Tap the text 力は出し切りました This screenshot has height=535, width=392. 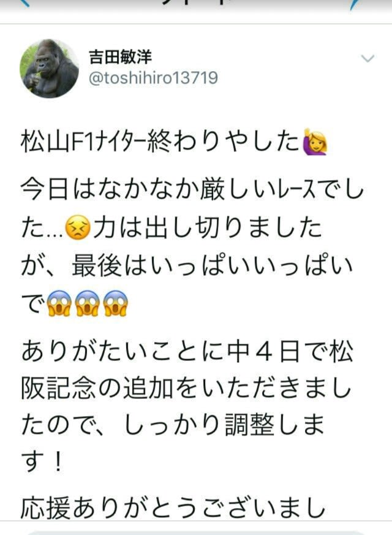click(208, 227)
